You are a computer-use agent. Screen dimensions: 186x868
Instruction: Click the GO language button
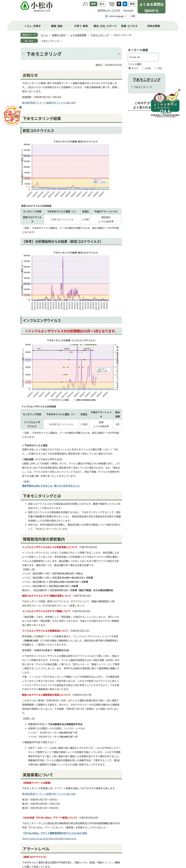pyautogui.click(x=133, y=16)
